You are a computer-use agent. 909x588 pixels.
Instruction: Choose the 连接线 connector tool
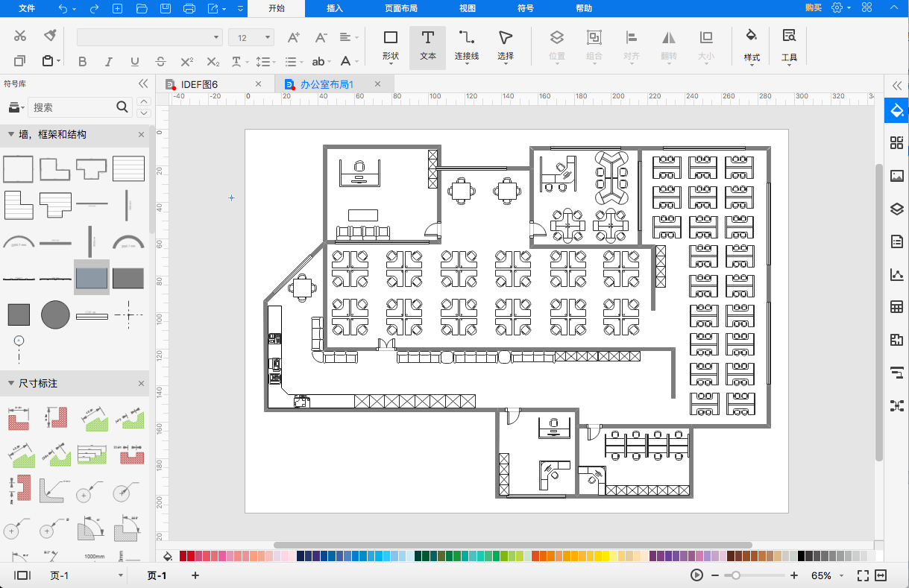[x=467, y=46]
